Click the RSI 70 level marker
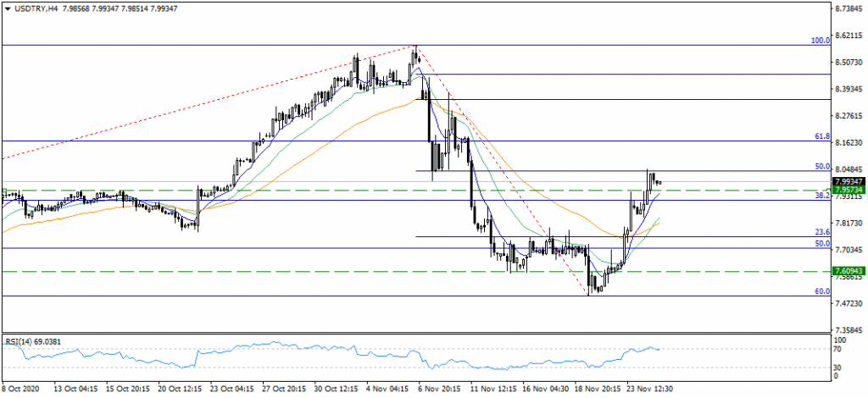 click(837, 349)
